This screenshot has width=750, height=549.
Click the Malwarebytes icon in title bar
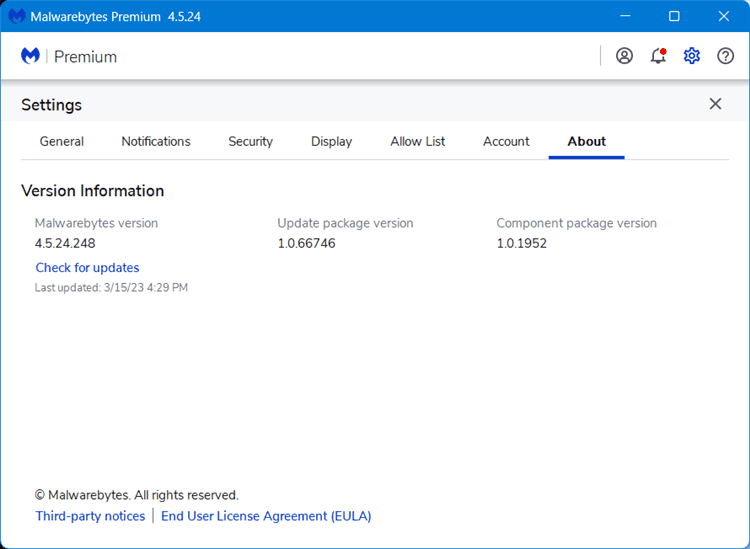click(17, 16)
